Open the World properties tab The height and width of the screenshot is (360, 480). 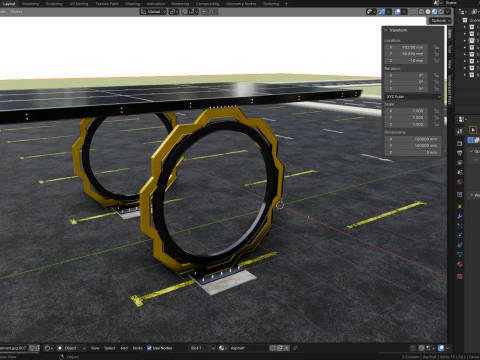pyautogui.click(x=460, y=182)
